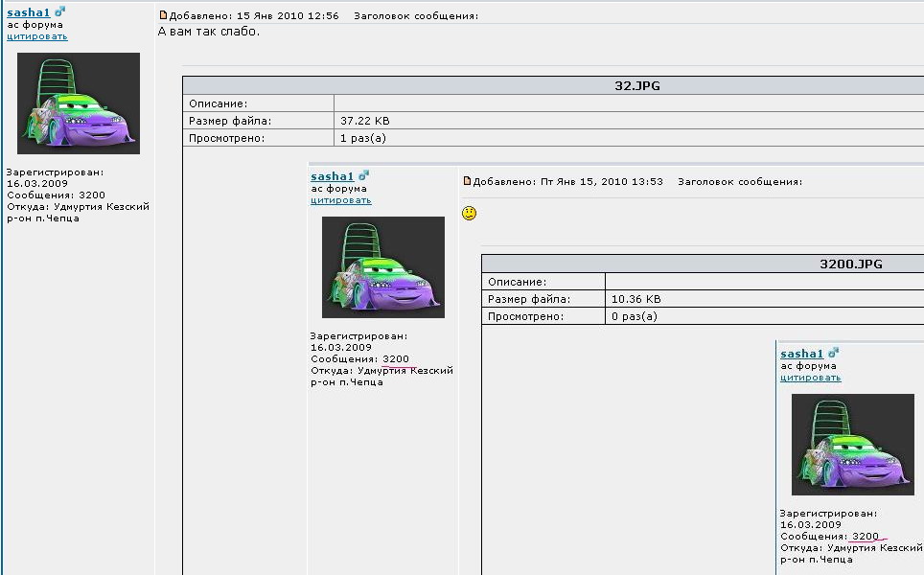Click the gender icon beside sasha1 under 32.JPG
The width and height of the screenshot is (924, 575).
[x=364, y=176]
